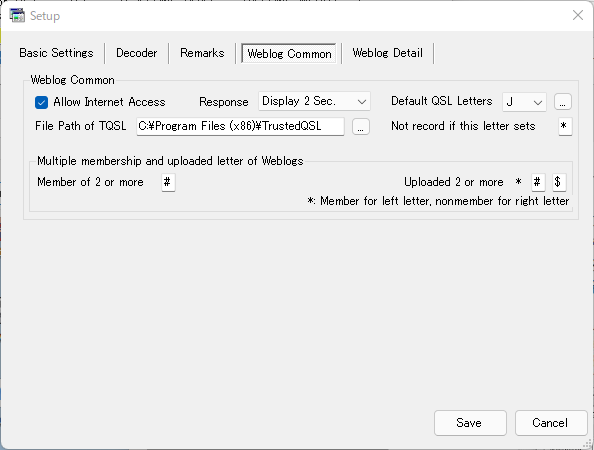Go to the Weblog Detail tab
Screen dimensions: 594x450
point(387,53)
